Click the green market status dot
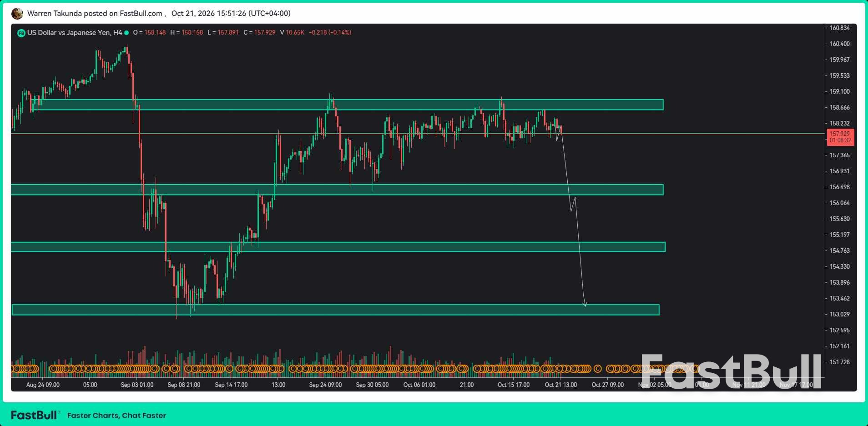 coord(126,33)
